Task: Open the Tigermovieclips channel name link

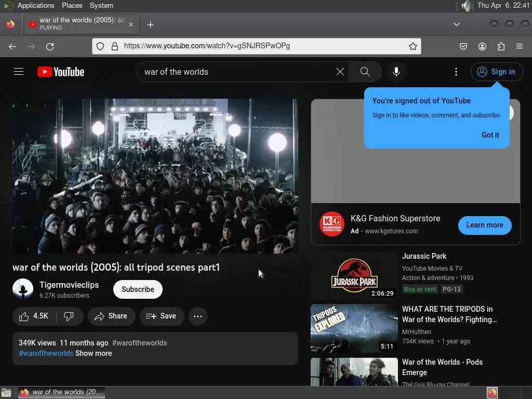Action: coord(69,285)
